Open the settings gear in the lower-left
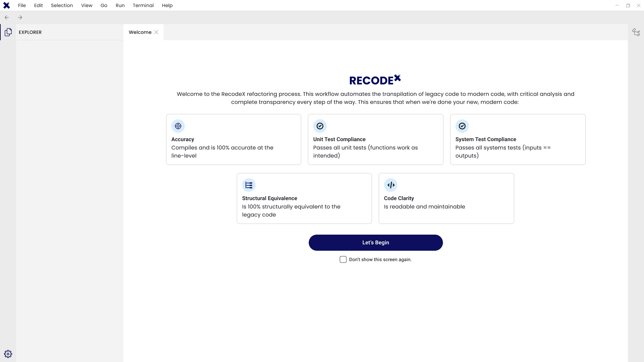The image size is (644, 362). point(8,354)
